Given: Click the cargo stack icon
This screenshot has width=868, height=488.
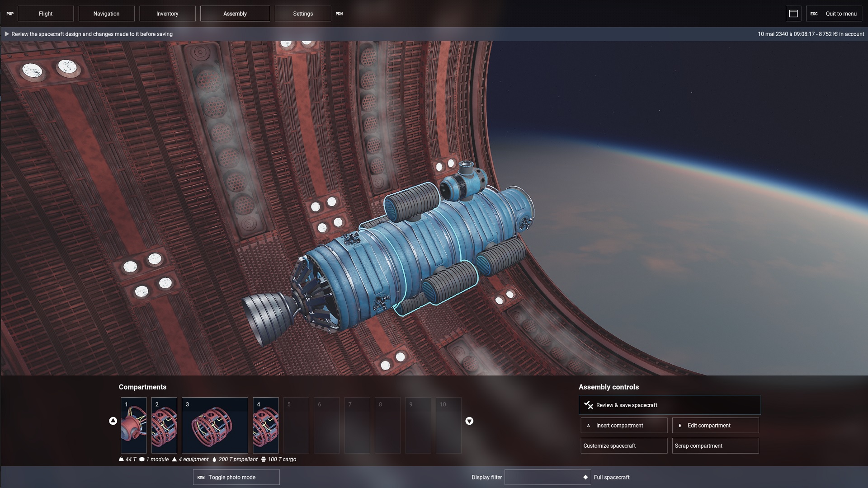Looking at the screenshot, I should click(x=264, y=459).
